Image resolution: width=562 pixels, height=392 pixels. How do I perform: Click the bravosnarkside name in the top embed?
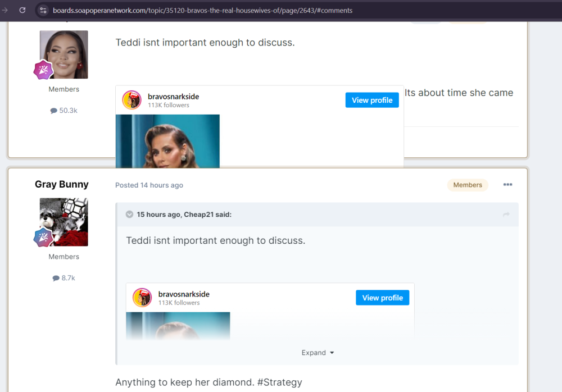tap(173, 97)
